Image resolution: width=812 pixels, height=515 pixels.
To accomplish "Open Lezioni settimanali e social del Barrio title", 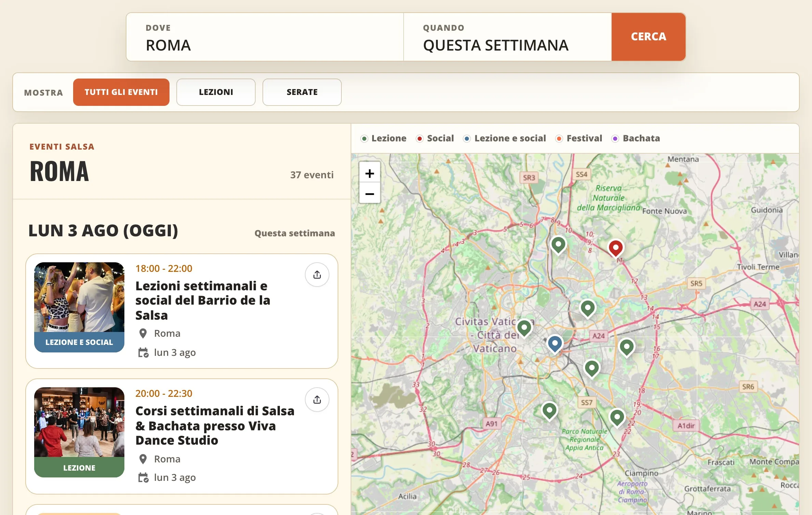I will (x=203, y=300).
